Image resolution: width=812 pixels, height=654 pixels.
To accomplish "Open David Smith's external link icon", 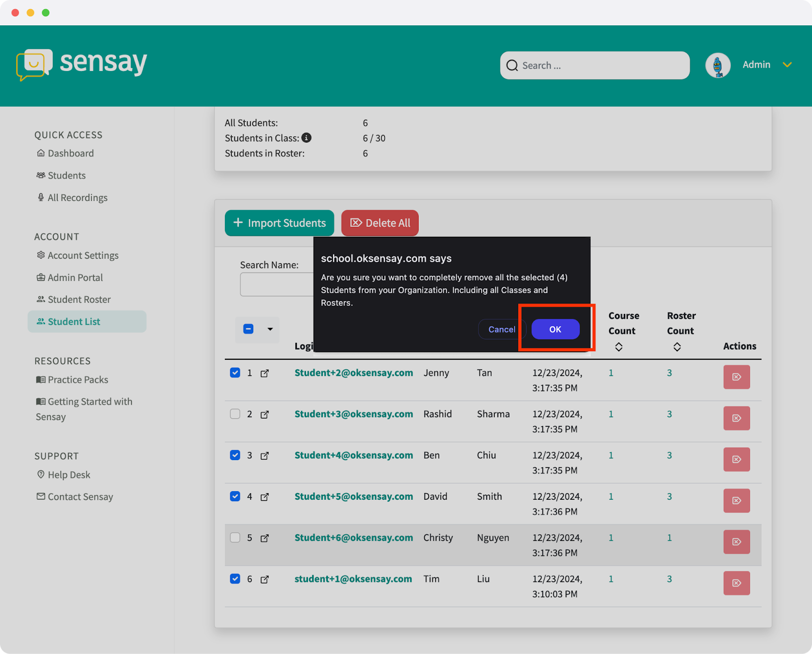I will pyautogui.click(x=264, y=497).
